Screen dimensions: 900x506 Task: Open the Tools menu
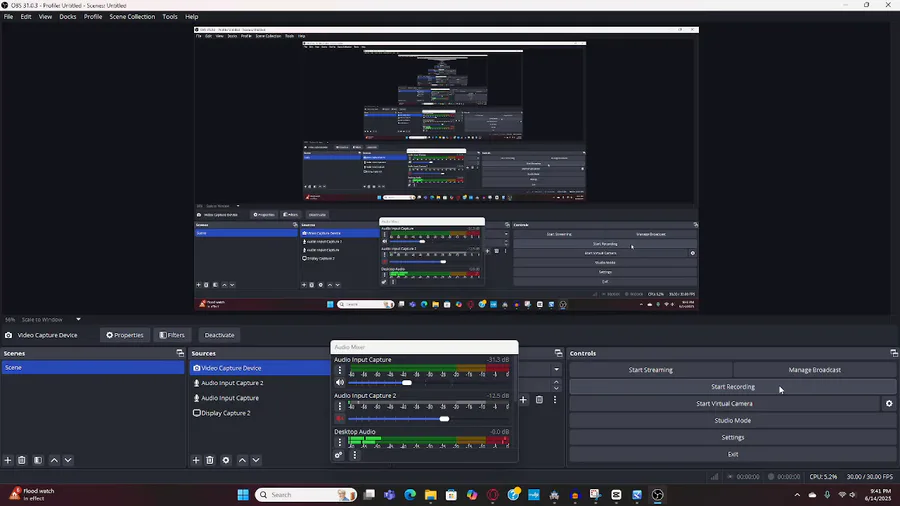[170, 17]
